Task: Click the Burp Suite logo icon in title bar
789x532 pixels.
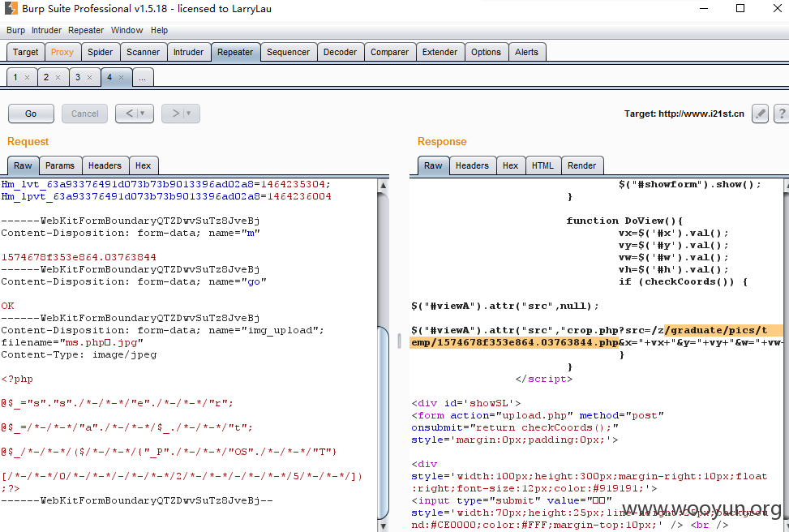Action: coord(11,8)
